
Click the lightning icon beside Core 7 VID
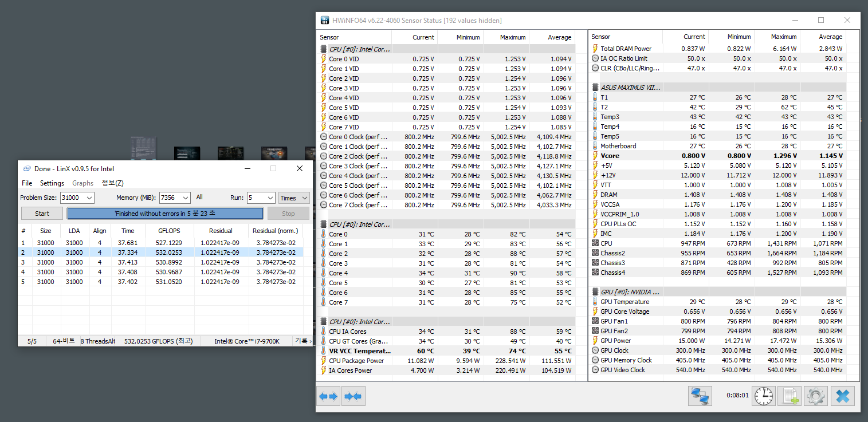324,127
